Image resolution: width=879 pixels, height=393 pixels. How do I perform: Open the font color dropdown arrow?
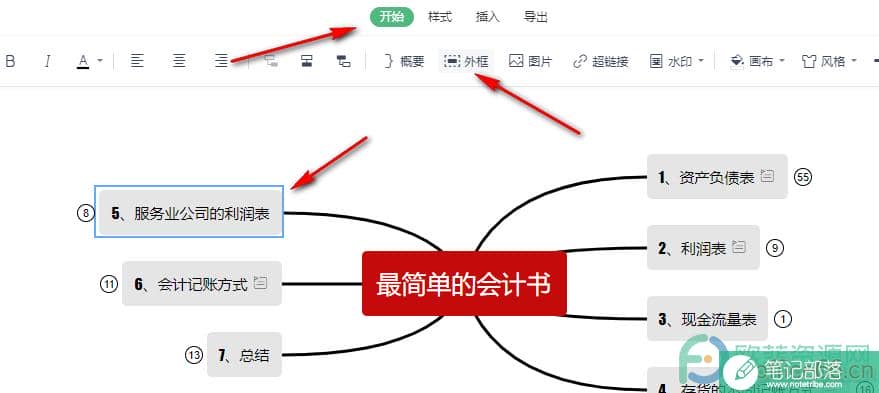point(100,61)
